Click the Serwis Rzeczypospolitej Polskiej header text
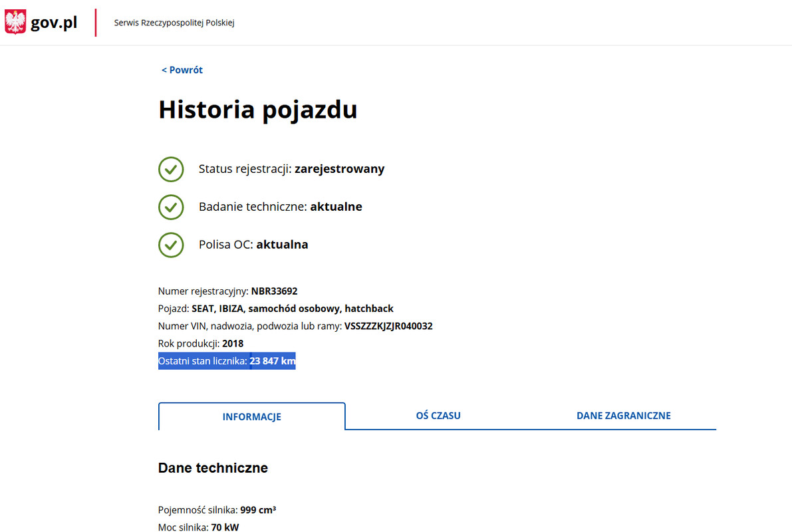The image size is (792, 532). coord(174,23)
